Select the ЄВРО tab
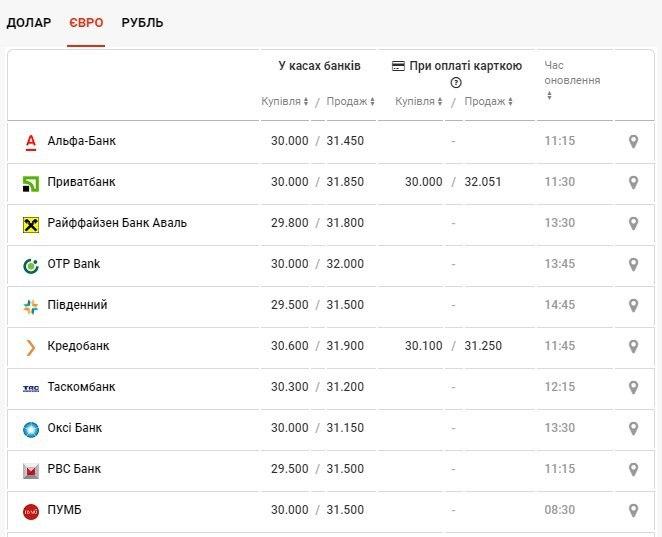This screenshot has height=537, width=662. coord(86,22)
